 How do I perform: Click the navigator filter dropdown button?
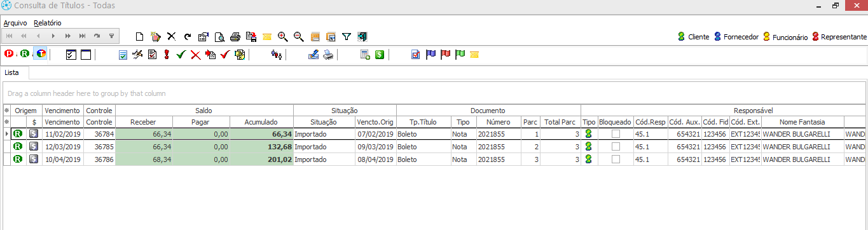pyautogui.click(x=112, y=36)
